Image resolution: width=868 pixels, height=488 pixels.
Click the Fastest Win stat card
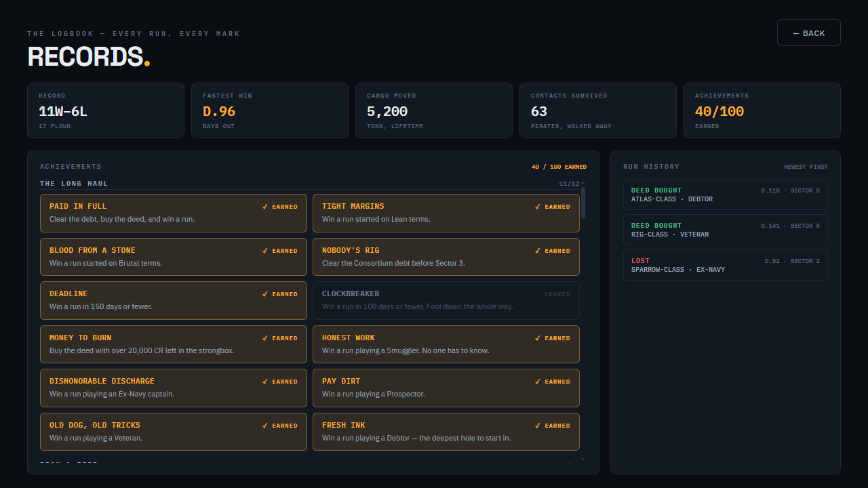click(x=270, y=110)
